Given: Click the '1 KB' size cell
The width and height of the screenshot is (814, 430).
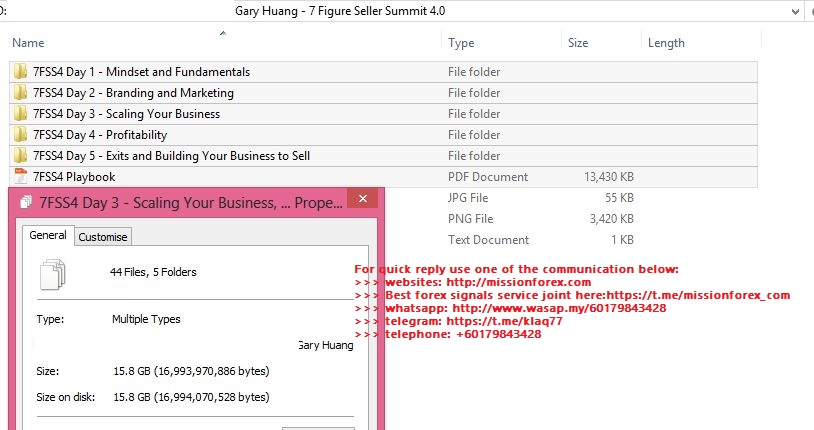Looking at the screenshot, I should point(622,240).
